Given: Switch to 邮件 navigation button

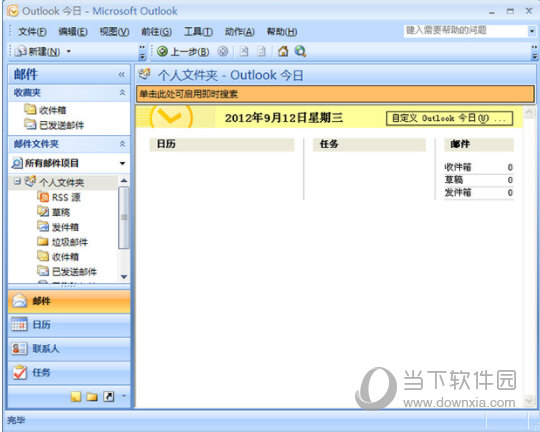Looking at the screenshot, I should tap(69, 301).
